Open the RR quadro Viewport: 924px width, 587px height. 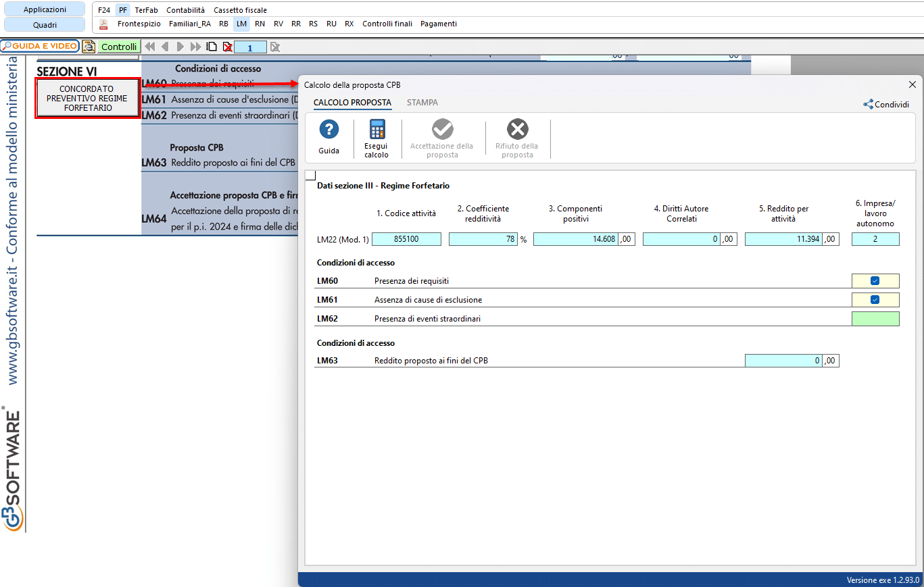(x=296, y=24)
